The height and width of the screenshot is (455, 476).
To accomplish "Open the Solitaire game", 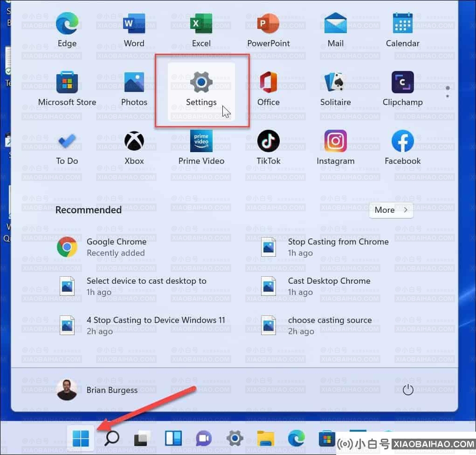I will pos(336,89).
